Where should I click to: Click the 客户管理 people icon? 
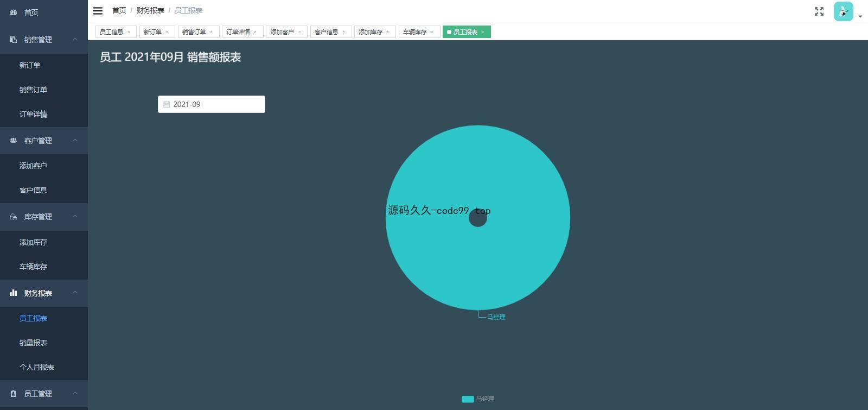(14, 141)
